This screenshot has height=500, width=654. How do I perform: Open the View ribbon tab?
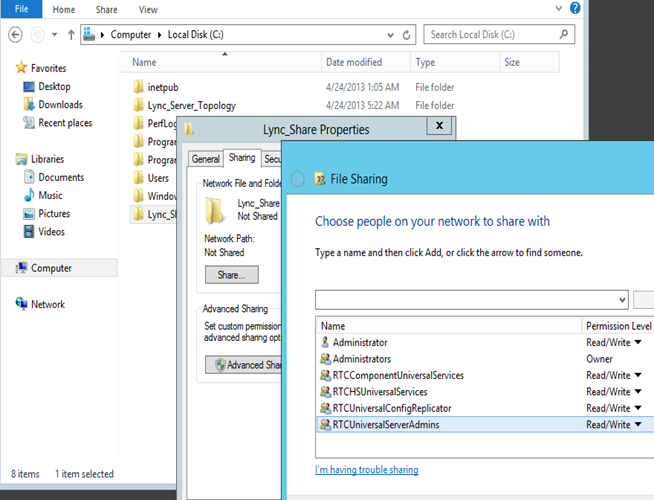[x=148, y=9]
